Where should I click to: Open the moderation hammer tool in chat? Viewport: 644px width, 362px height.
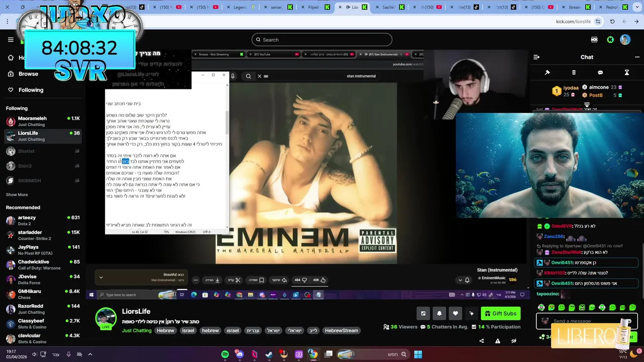coord(547,72)
